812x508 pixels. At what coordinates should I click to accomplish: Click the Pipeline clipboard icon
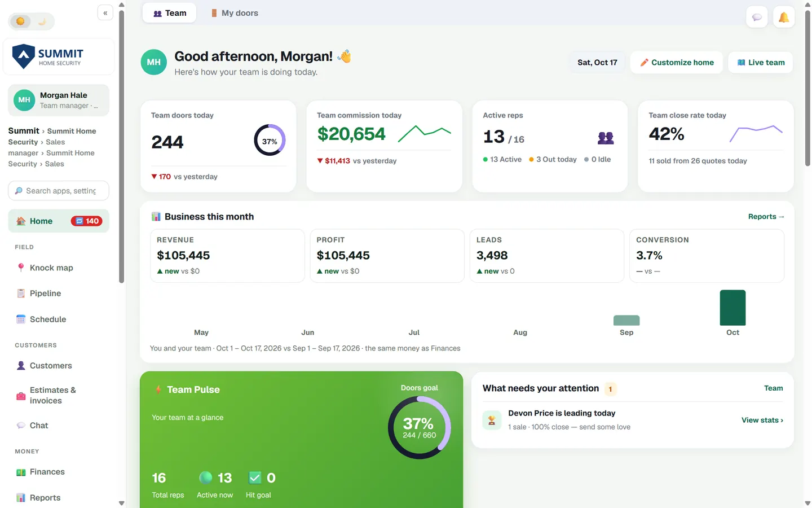pyautogui.click(x=21, y=294)
